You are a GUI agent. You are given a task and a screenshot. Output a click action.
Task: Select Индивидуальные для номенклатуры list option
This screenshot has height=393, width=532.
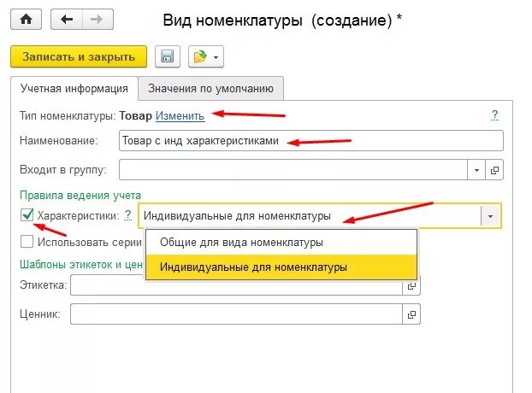pos(281,267)
